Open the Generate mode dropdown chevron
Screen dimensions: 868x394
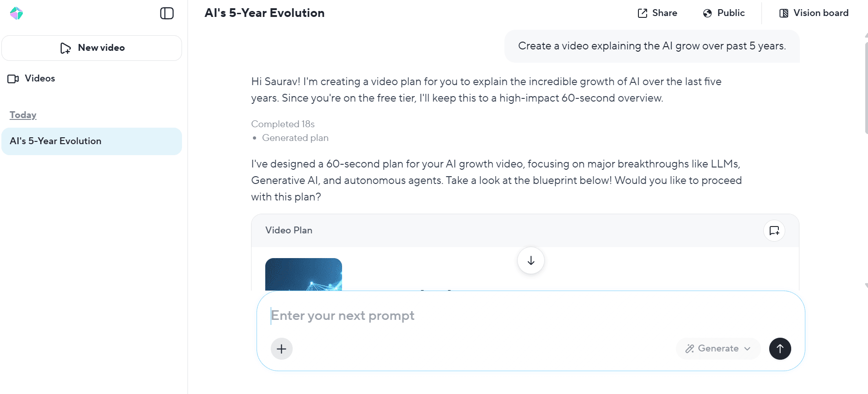(748, 348)
